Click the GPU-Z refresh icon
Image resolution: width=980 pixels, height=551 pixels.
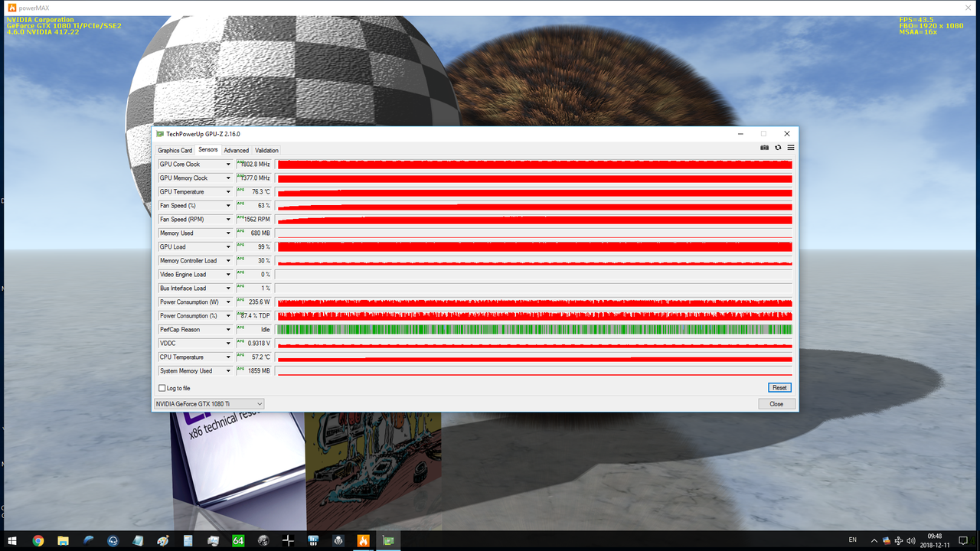(x=778, y=148)
